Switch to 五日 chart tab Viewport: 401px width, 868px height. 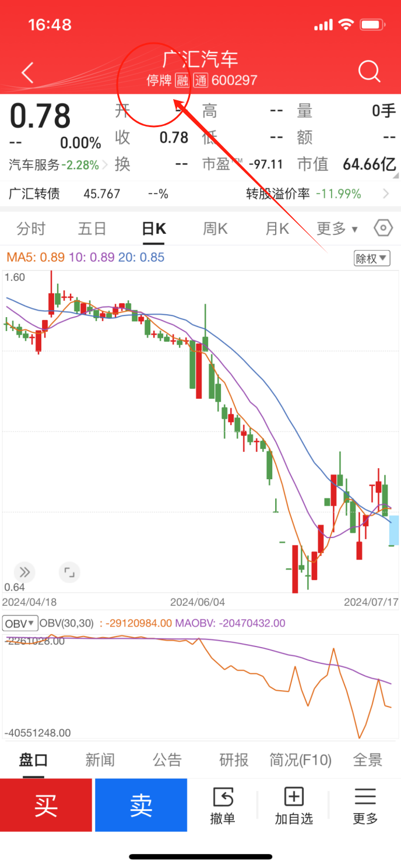pos(92,229)
